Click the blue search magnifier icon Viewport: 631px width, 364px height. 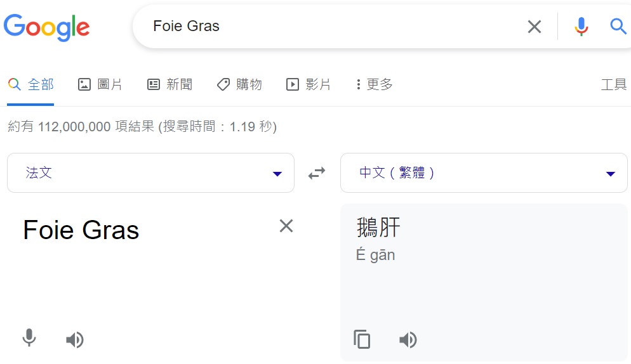618,27
